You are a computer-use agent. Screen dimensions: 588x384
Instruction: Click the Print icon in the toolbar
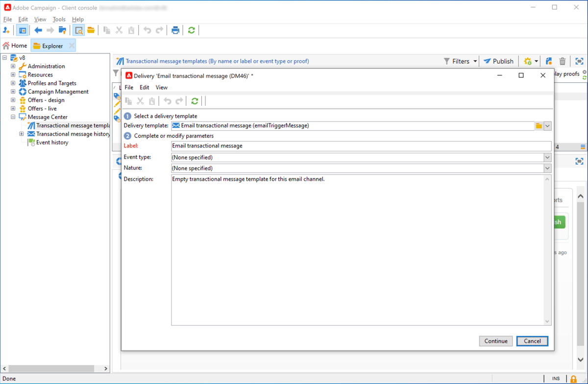pos(175,30)
